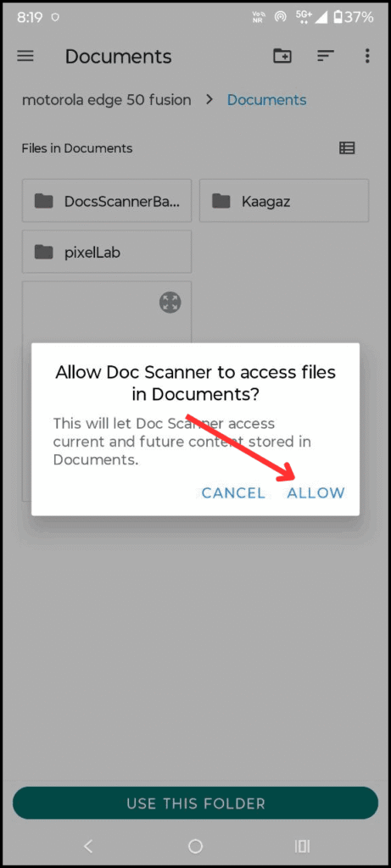Click ALLOW in the permission dialog

pyautogui.click(x=316, y=492)
